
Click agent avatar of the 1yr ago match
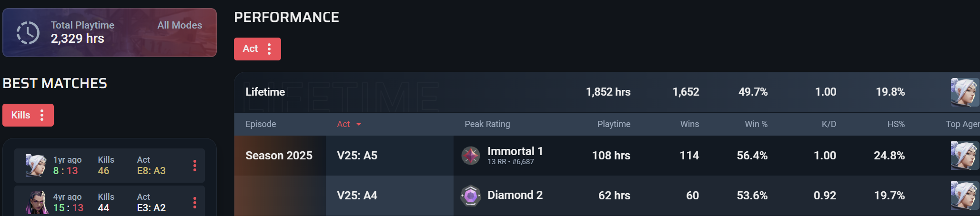[36, 166]
